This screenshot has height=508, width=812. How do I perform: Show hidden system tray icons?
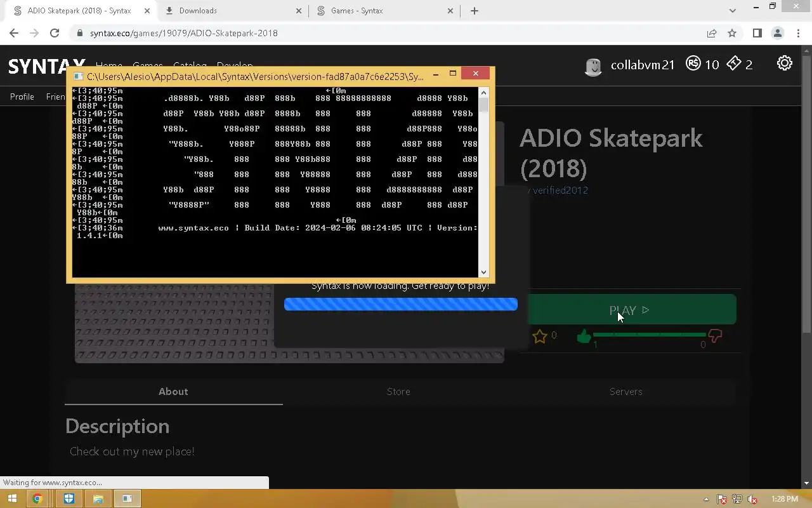(x=706, y=499)
